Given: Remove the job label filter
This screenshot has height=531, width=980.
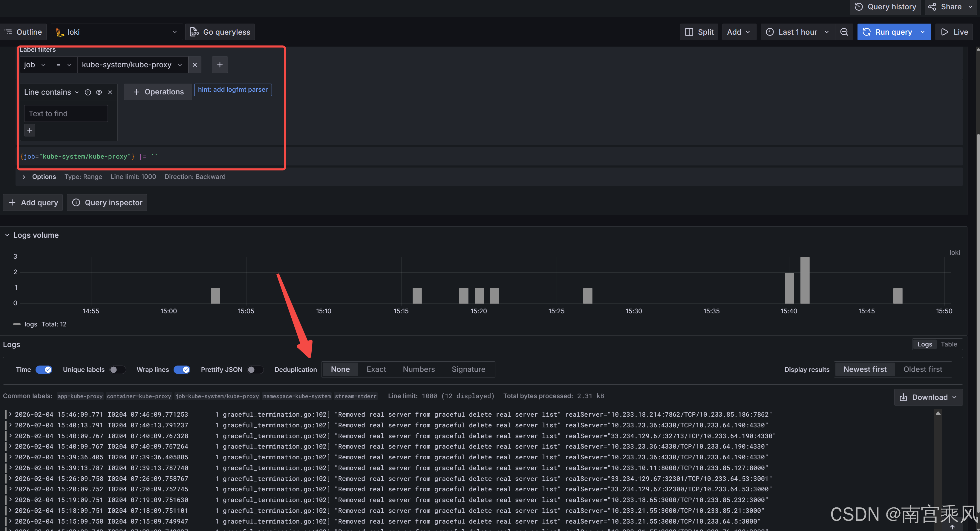Looking at the screenshot, I should (x=195, y=65).
